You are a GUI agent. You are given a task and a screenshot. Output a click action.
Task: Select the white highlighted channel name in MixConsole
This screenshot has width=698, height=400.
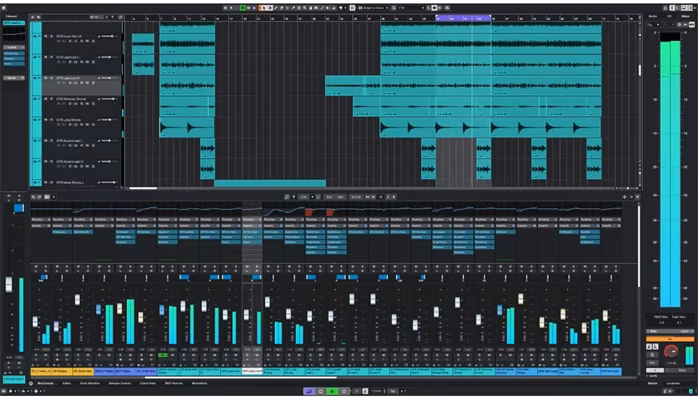(252, 371)
